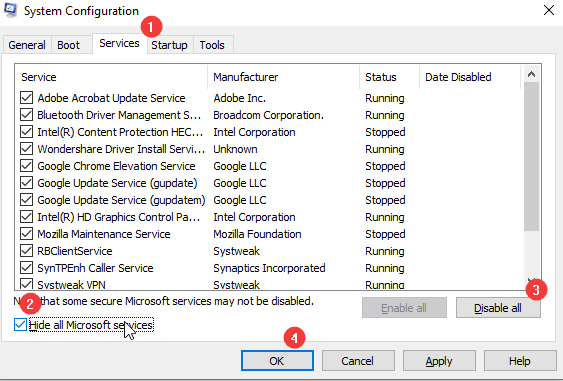This screenshot has height=381, width=563.
Task: Switch to the General tab
Action: pos(27,45)
